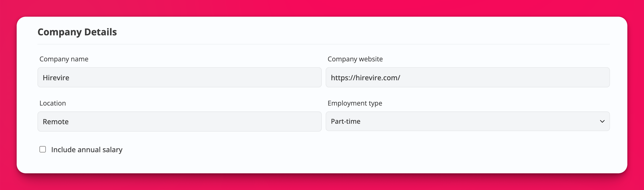
Task: Click empty space right of Company Details heading
Action: point(350,32)
